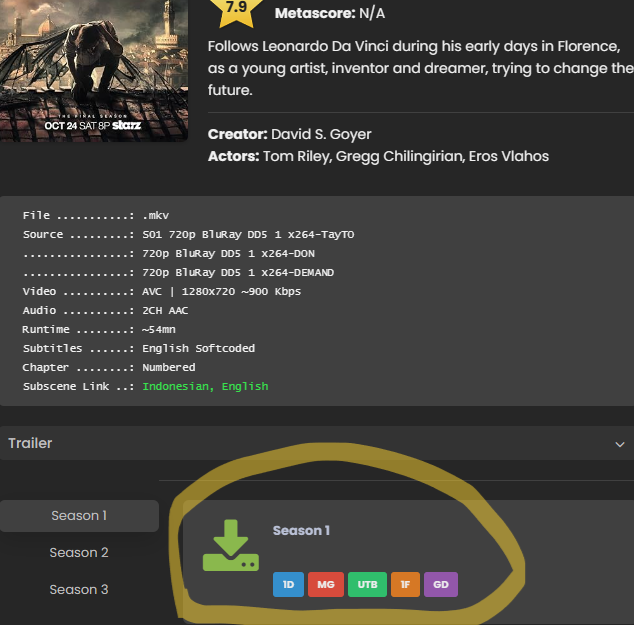The width and height of the screenshot is (634, 625).
Task: Click the 'Audio: 2CH AAC' line
Action: point(106,310)
